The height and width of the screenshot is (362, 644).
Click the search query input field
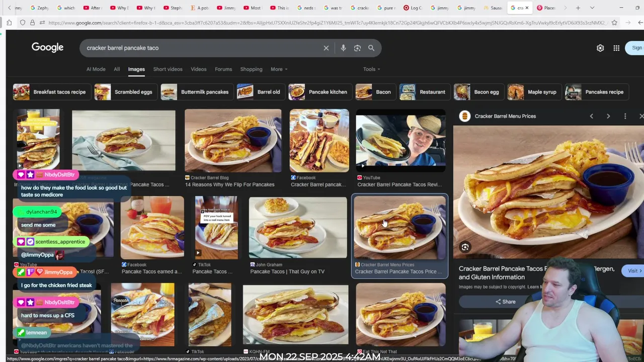201,48
